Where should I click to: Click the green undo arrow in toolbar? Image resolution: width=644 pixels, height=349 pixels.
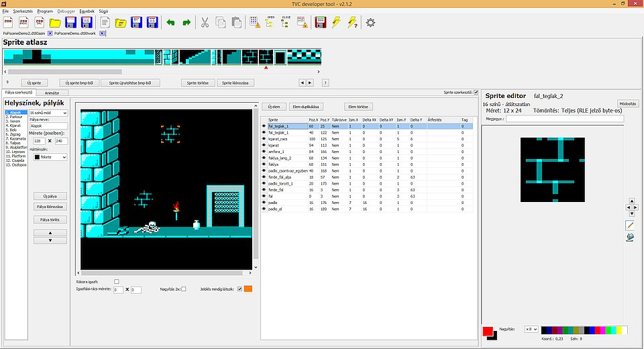pyautogui.click(x=170, y=23)
